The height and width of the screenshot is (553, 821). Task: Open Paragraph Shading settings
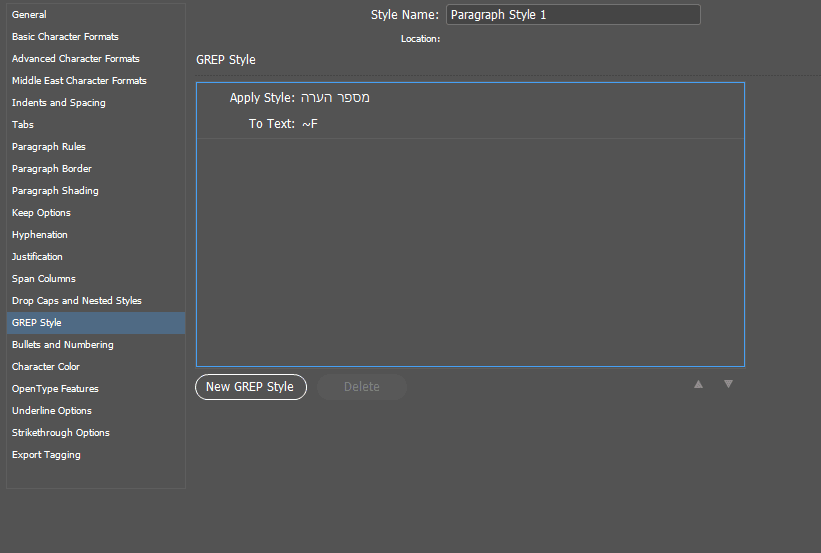coord(55,191)
